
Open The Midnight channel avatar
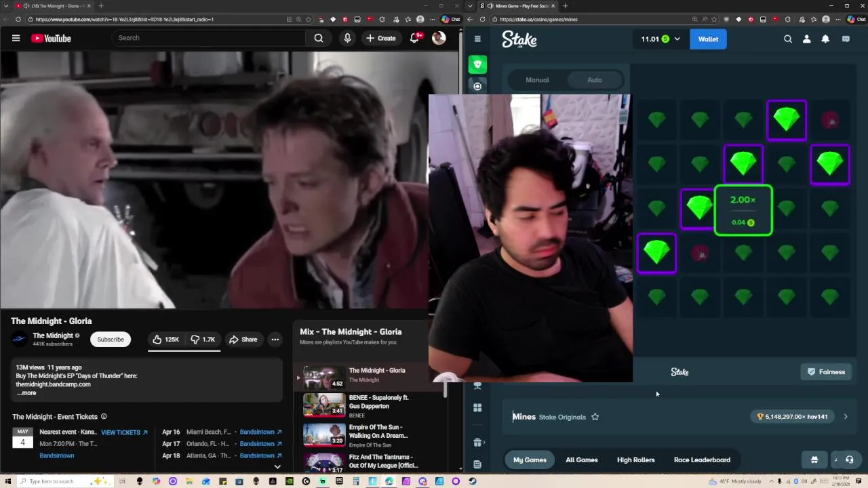tap(20, 339)
